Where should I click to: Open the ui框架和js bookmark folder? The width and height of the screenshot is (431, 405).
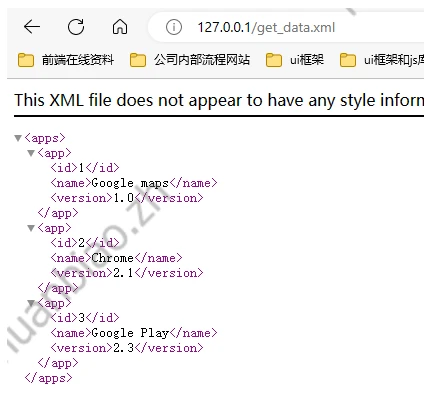pyautogui.click(x=382, y=60)
